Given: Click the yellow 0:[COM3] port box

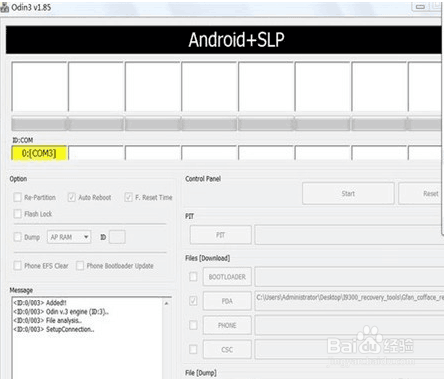Looking at the screenshot, I should point(39,153).
